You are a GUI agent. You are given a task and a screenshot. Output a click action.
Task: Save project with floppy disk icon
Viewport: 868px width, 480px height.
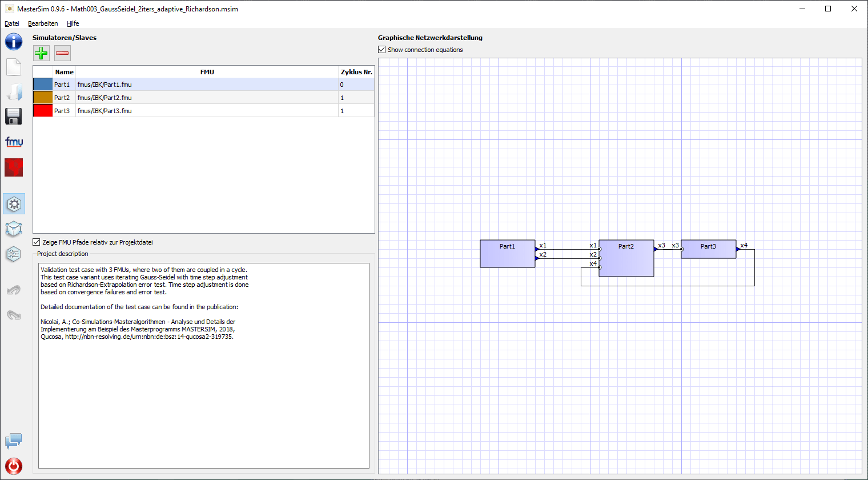[14, 116]
